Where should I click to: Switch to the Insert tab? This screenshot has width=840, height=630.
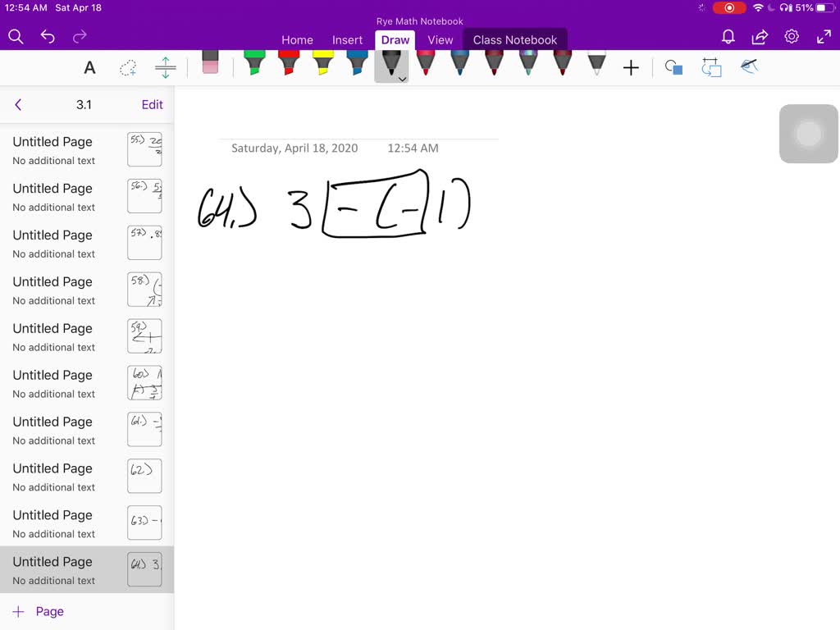point(347,39)
